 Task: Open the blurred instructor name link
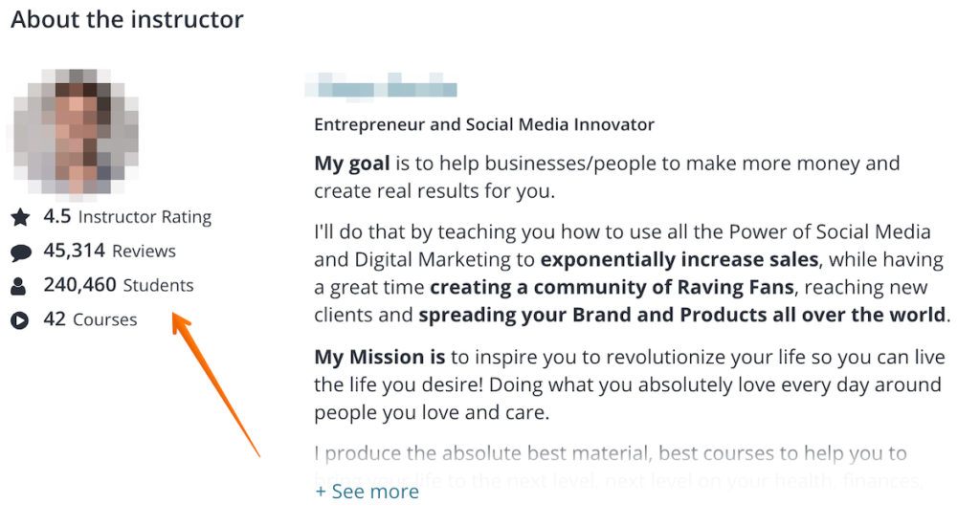[x=381, y=85]
